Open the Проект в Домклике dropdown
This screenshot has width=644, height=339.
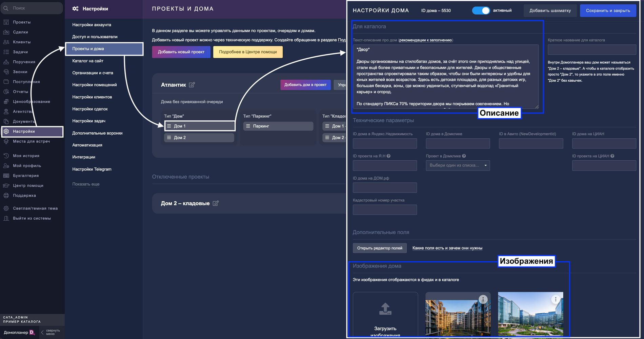[x=458, y=165]
